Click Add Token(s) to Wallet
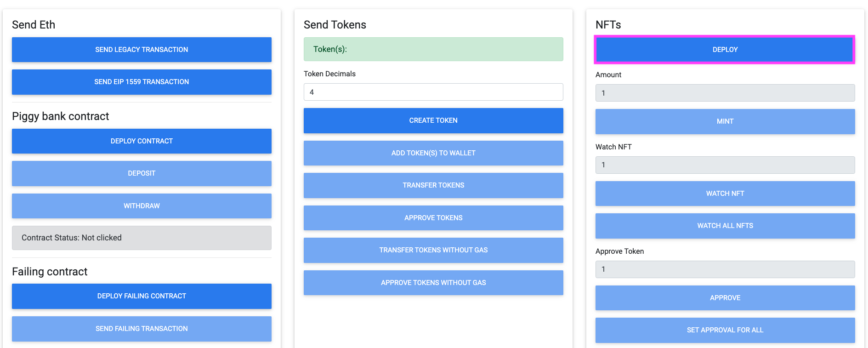Image resolution: width=868 pixels, height=348 pixels. pyautogui.click(x=433, y=153)
